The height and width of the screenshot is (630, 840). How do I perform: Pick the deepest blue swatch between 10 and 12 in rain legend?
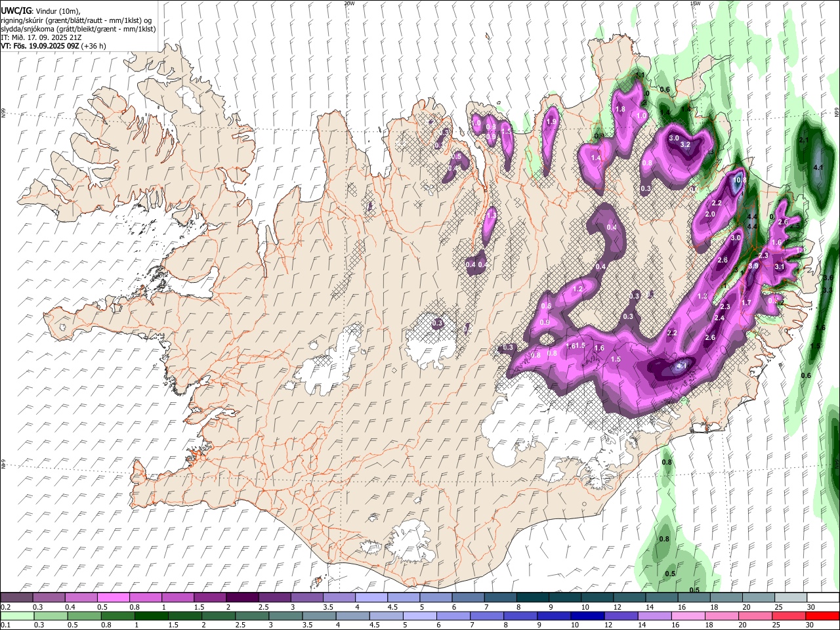pyautogui.click(x=587, y=616)
